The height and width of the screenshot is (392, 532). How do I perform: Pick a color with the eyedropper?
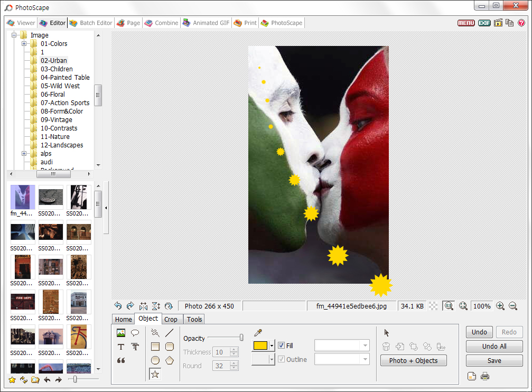[258, 333]
